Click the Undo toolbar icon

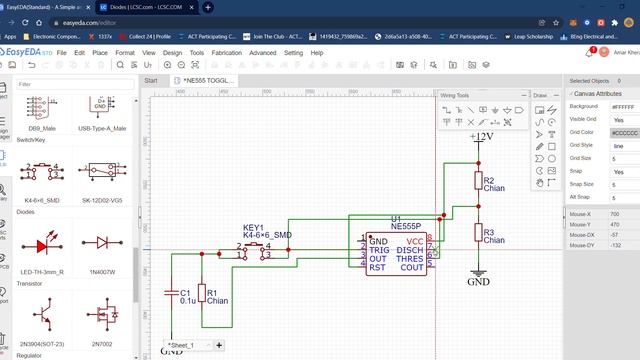click(31, 65)
